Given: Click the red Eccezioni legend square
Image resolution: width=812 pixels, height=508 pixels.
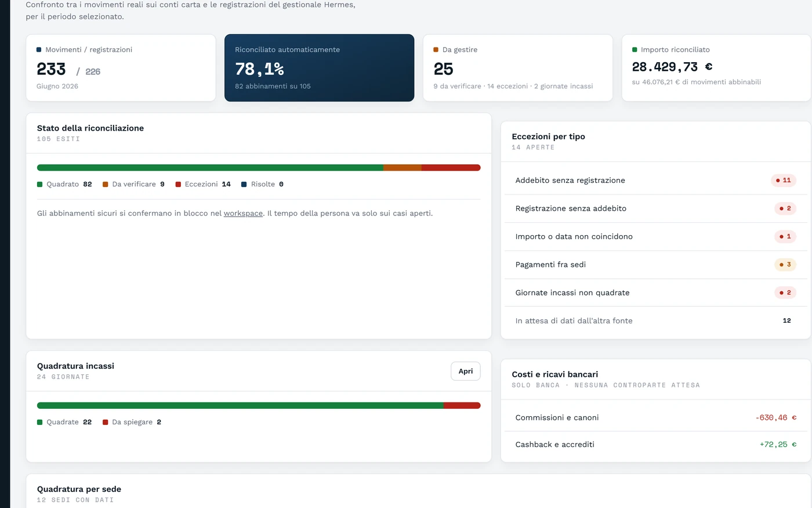Looking at the screenshot, I should click(178, 185).
